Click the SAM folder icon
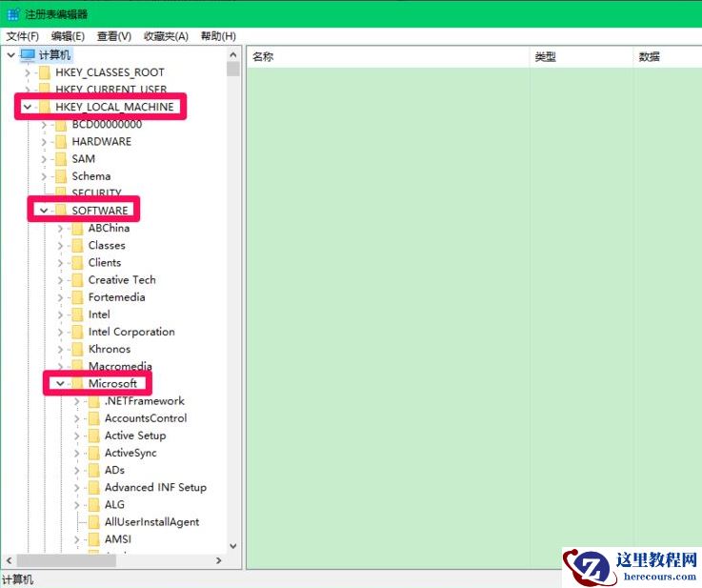Image resolution: width=702 pixels, height=588 pixels. 61,159
